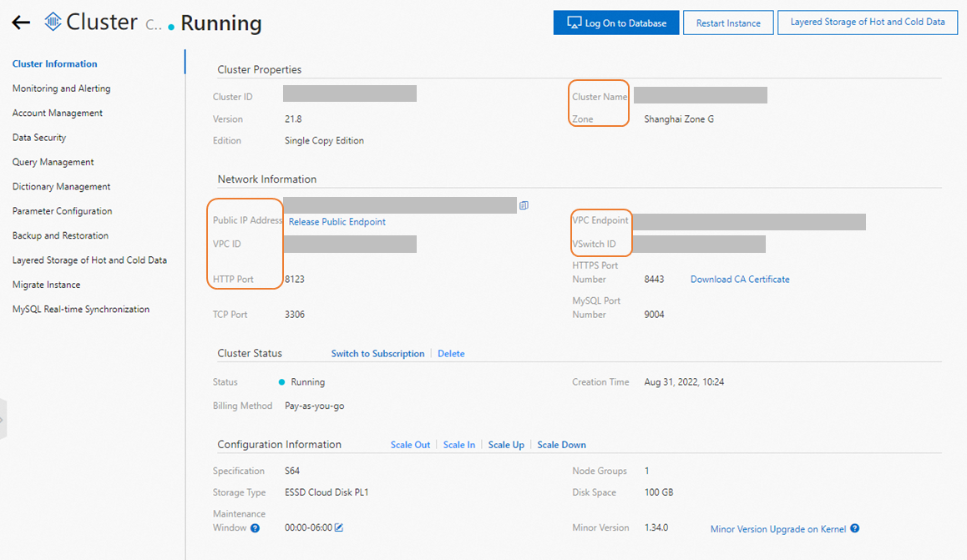This screenshot has height=560, width=967.
Task: Click the Restart Instance button
Action: [727, 23]
